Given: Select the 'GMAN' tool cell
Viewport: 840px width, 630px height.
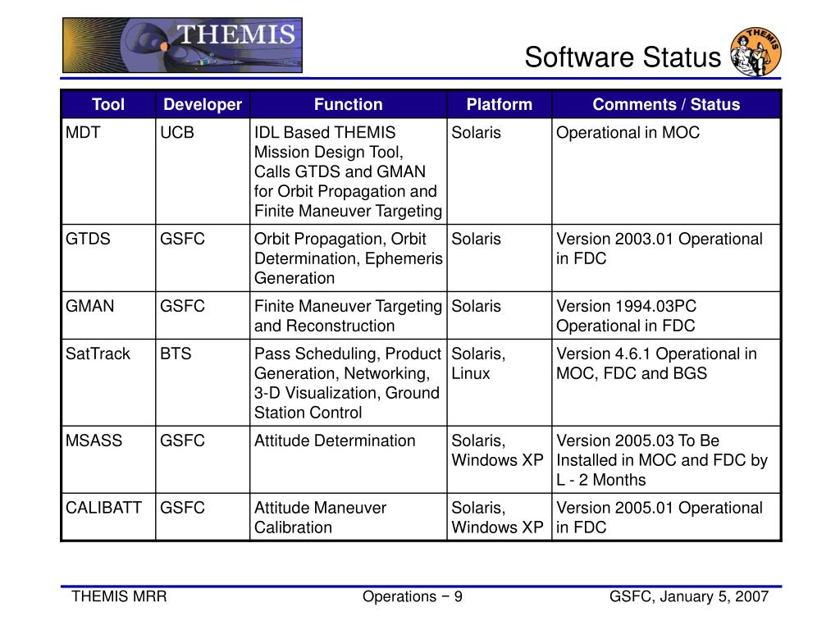Looking at the screenshot, I should pos(109,316).
